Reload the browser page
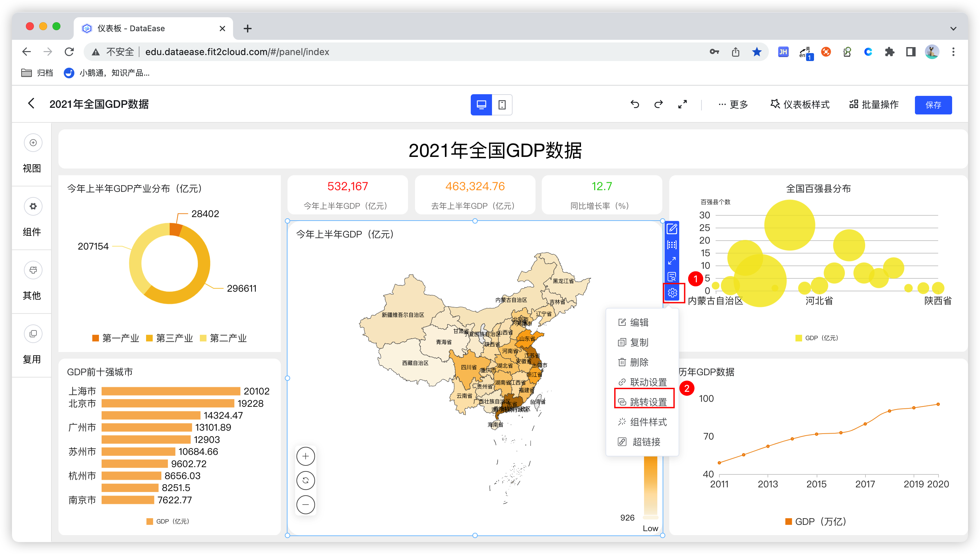Screen dimensions: 980x554 69,52
